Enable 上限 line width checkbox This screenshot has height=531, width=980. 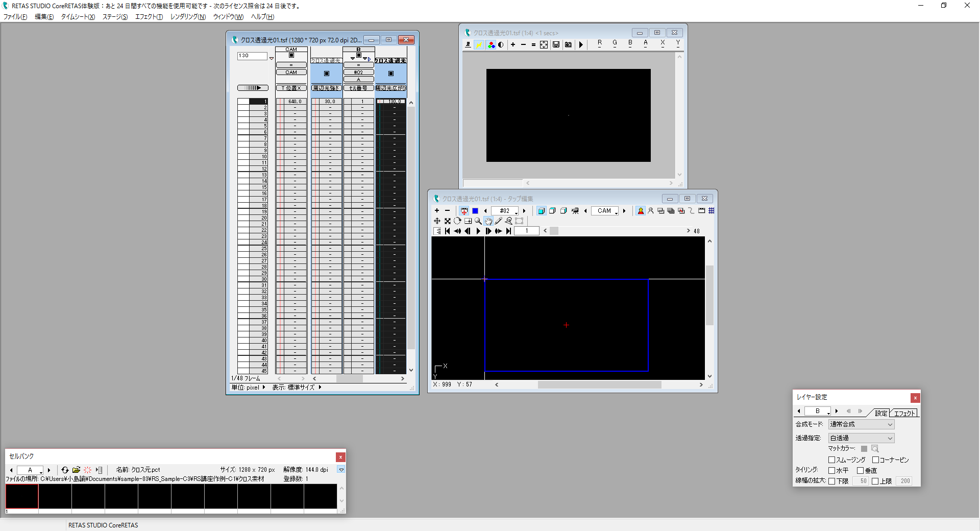875,481
